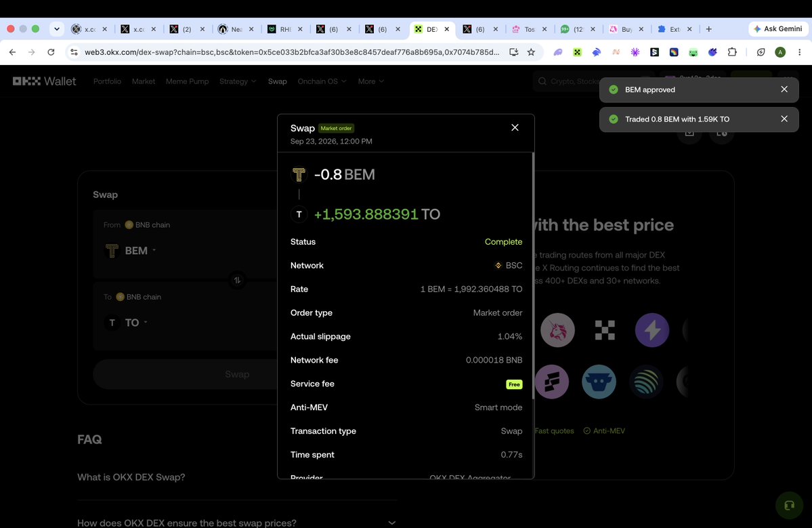This screenshot has width=812, height=528.
Task: Bookmark this page with the star
Action: click(531, 52)
